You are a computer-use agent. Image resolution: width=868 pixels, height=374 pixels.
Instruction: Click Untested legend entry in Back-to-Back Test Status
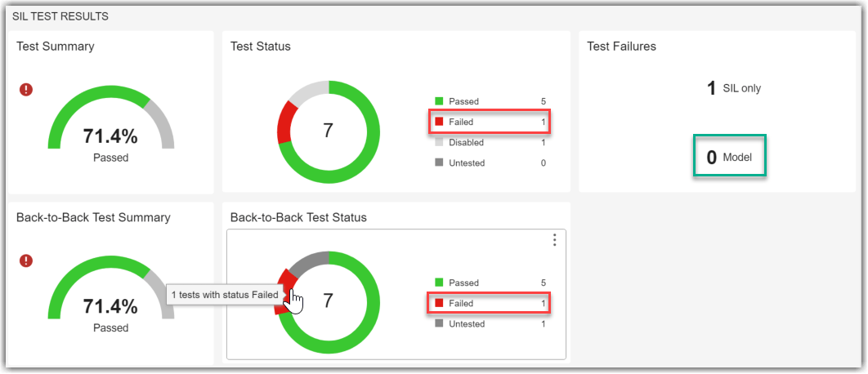(466, 323)
